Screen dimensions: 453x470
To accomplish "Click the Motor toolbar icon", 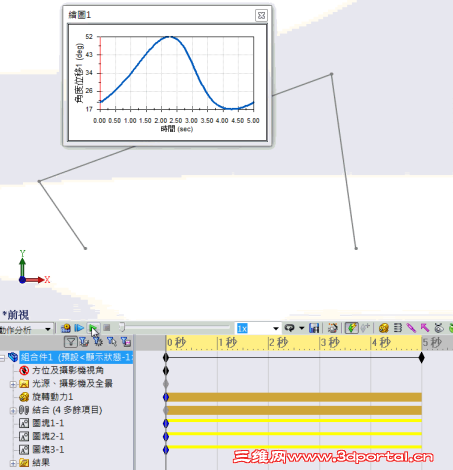I will [x=384, y=328].
